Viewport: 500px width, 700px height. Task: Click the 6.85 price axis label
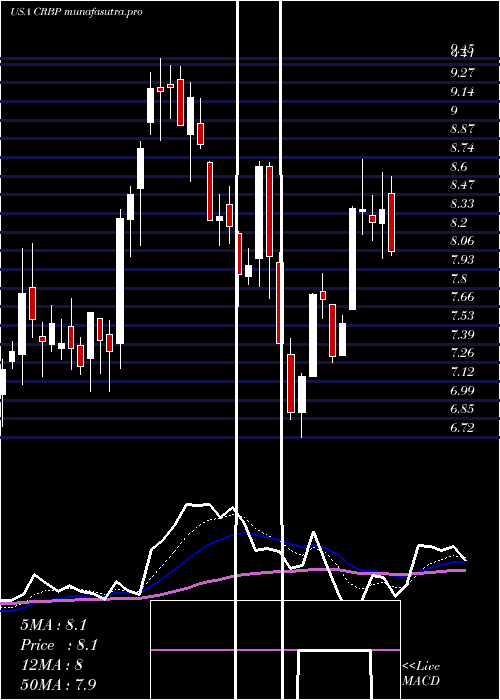pos(462,409)
